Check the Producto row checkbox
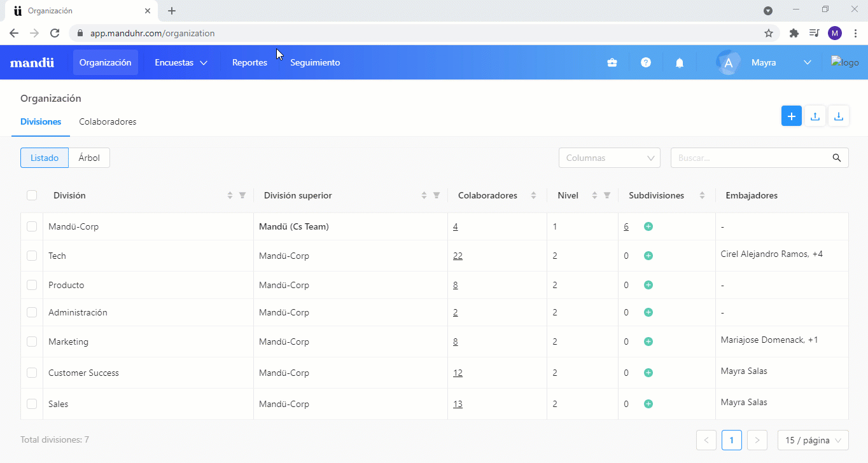The width and height of the screenshot is (868, 463). click(x=32, y=285)
